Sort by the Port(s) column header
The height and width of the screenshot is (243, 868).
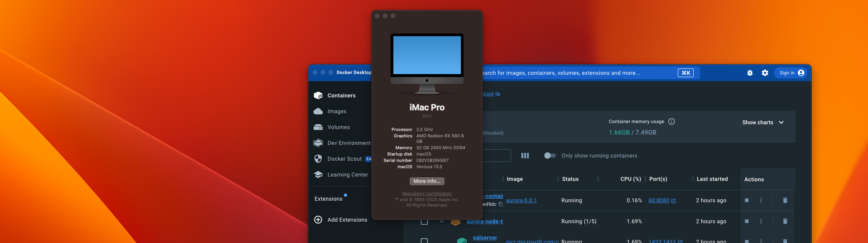point(658,179)
